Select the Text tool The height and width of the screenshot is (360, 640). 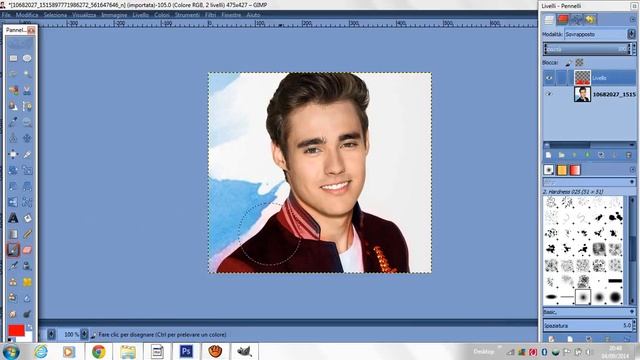[13, 218]
